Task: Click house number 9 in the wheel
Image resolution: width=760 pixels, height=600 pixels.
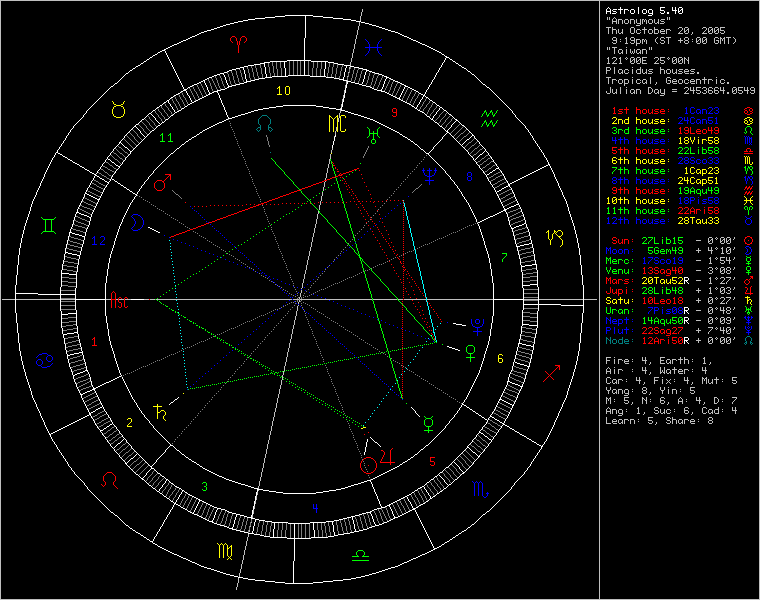Action: click(x=395, y=113)
